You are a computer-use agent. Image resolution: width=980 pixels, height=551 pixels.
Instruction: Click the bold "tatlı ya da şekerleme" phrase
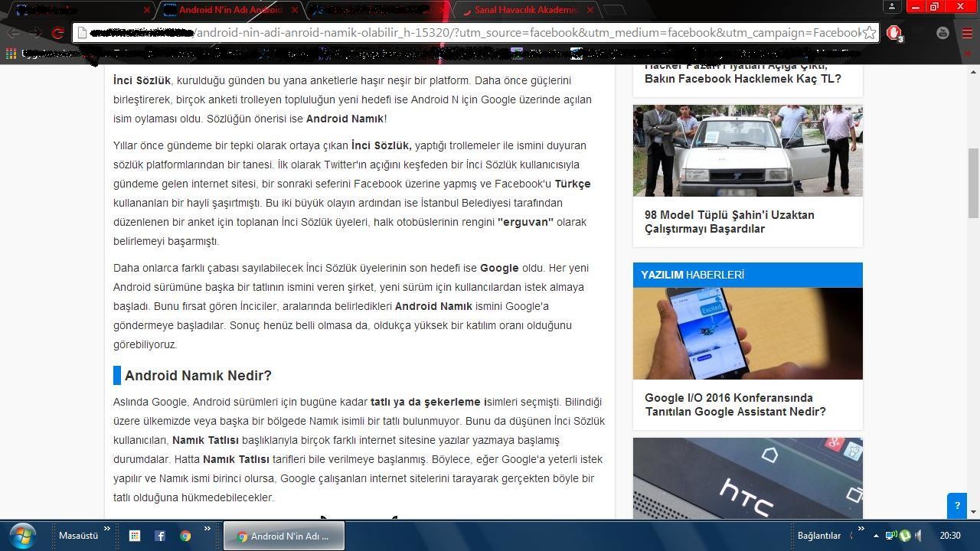coord(427,402)
